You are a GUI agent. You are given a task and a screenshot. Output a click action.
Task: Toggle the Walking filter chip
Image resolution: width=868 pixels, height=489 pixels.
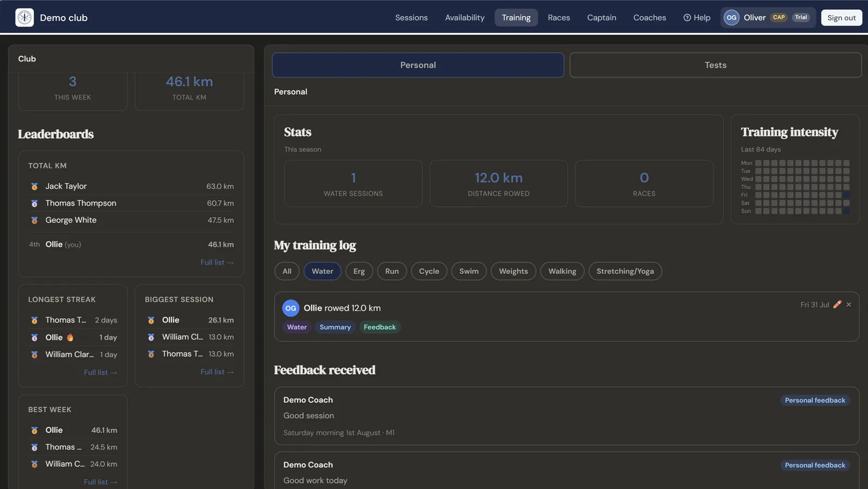point(562,271)
